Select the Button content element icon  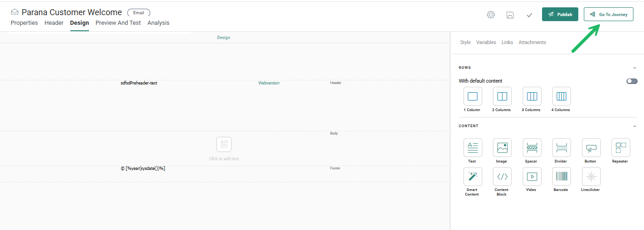pos(591,148)
